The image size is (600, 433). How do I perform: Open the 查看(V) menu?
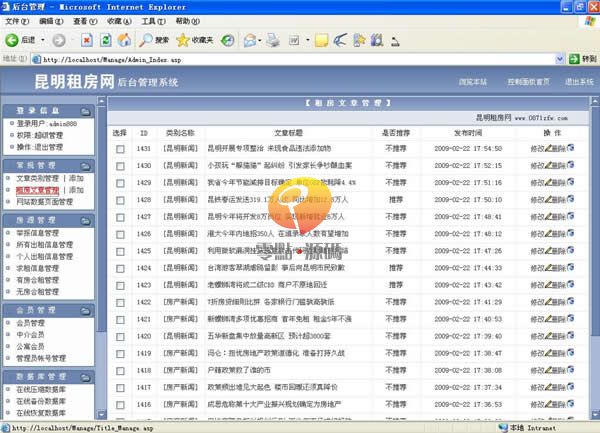click(85, 21)
